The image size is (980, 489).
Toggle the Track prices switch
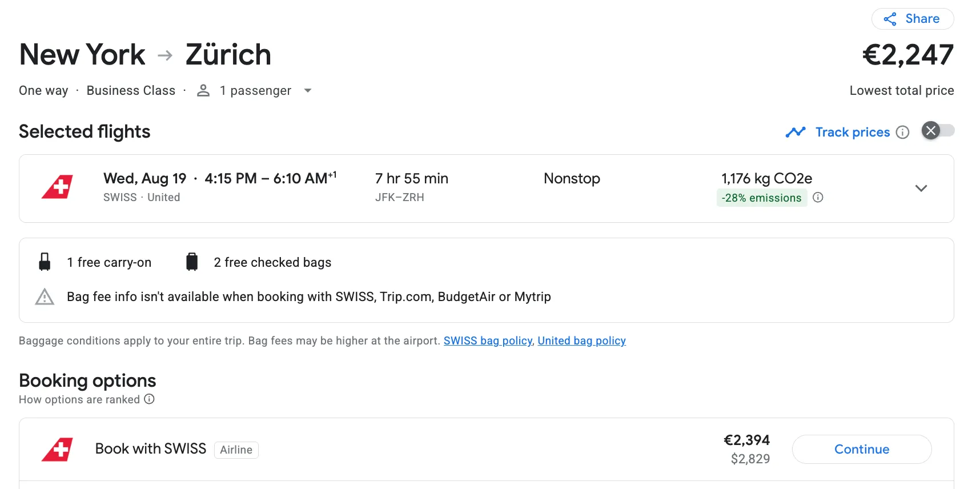click(x=938, y=131)
